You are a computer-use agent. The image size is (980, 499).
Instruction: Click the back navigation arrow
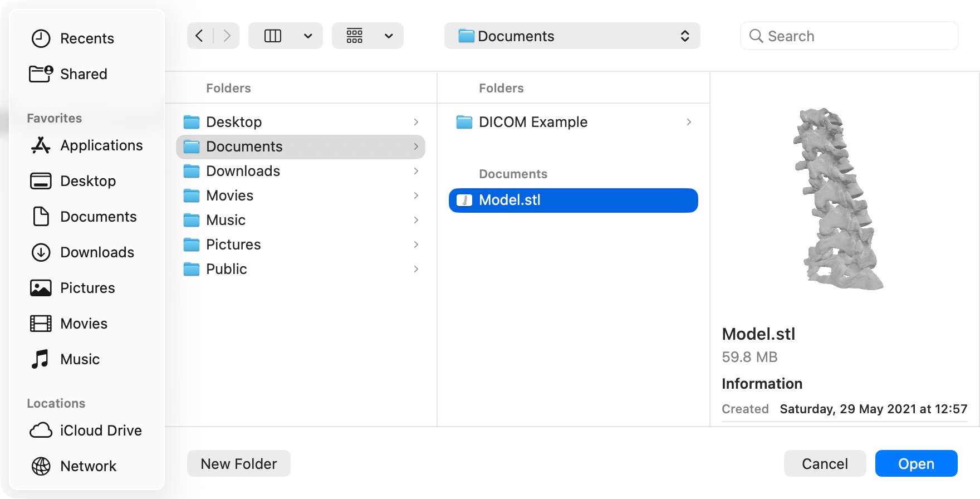pyautogui.click(x=200, y=36)
